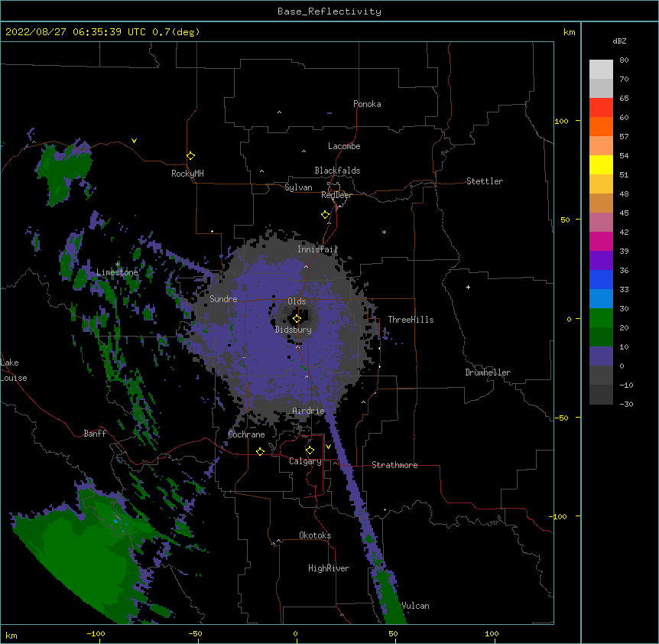Click the magenta swatch in the dBZ legend
This screenshot has width=659, height=644.
pos(601,241)
